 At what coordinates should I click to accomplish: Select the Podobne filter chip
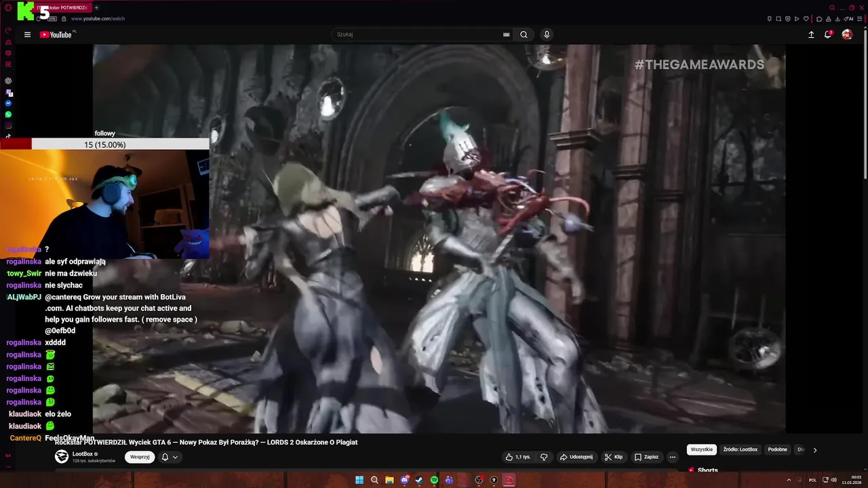pos(778,449)
